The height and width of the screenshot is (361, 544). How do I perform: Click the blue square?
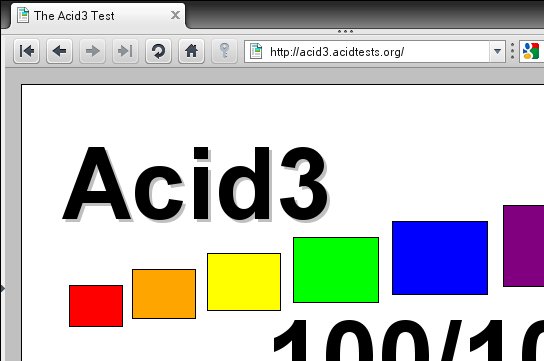[440, 258]
